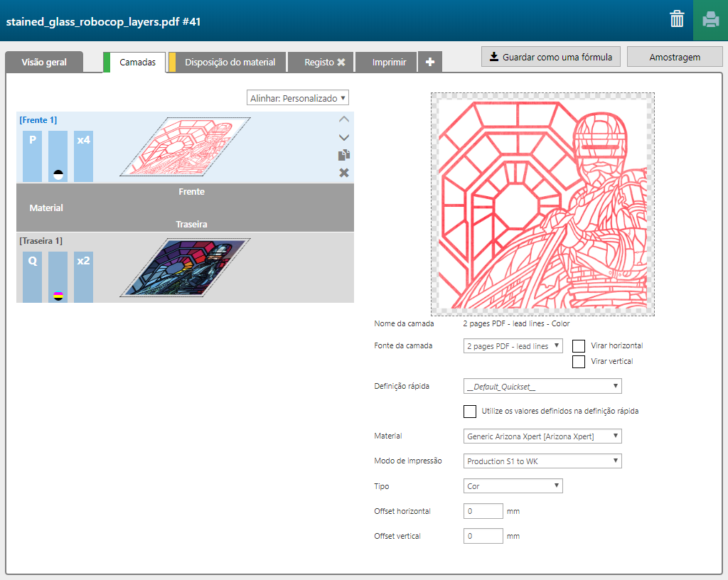This screenshot has width=728, height=580.
Task: Click layer name '2 pages PDF - lead lines - Color'
Action: [x=516, y=323]
